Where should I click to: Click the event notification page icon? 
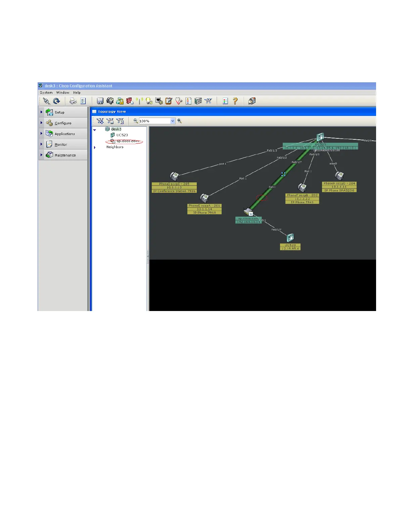click(x=189, y=101)
